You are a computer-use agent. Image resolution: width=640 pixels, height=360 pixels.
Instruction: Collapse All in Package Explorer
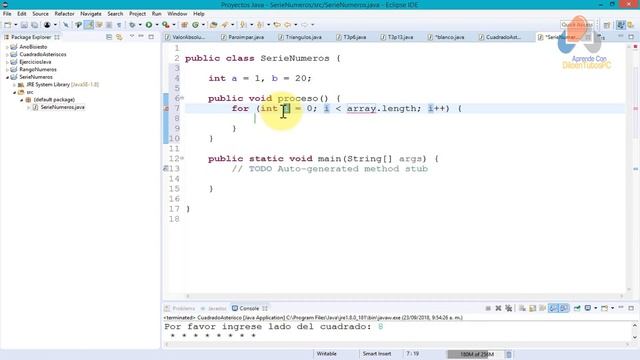coord(109,37)
